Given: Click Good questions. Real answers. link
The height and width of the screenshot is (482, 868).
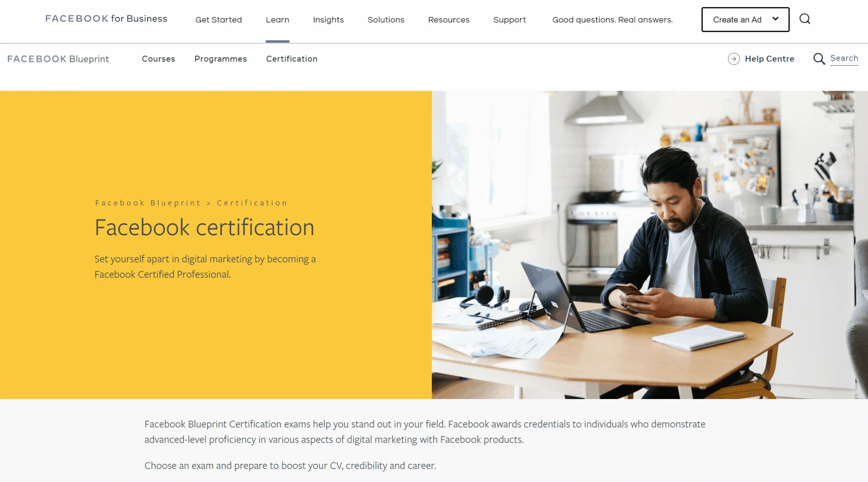Looking at the screenshot, I should point(612,19).
